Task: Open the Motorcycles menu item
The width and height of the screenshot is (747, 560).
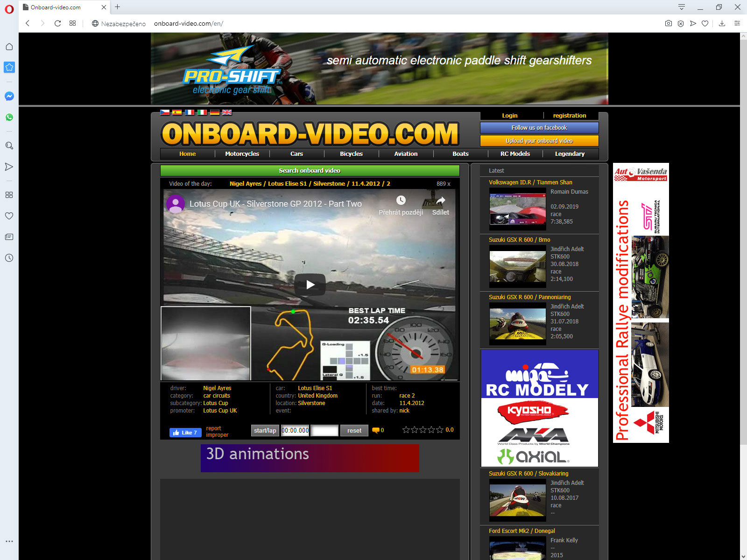Action: tap(242, 154)
